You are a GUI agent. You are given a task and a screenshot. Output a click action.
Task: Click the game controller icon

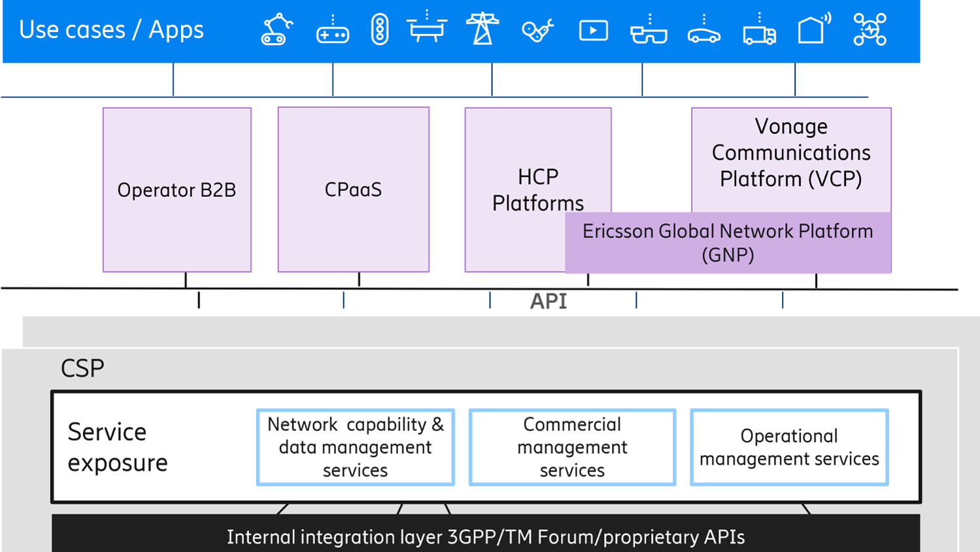[333, 29]
